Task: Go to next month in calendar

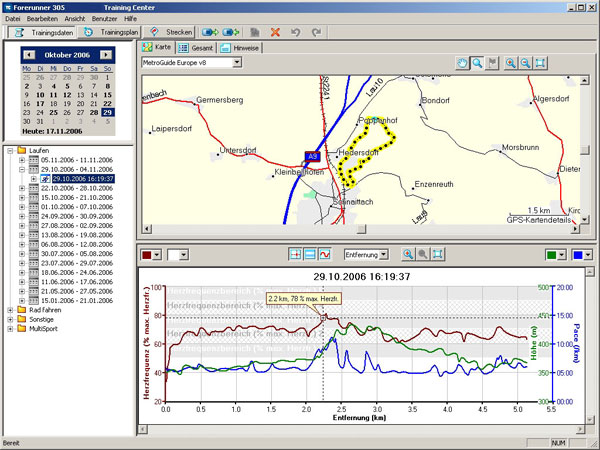Action: click(106, 55)
